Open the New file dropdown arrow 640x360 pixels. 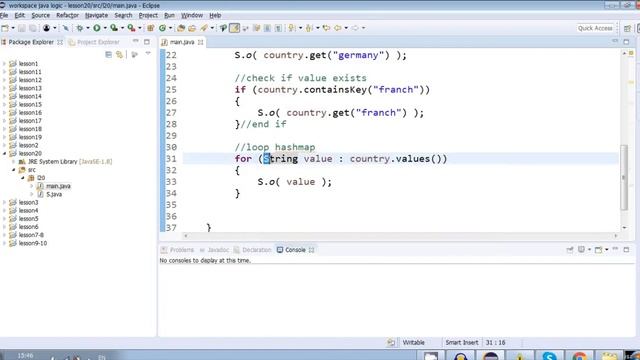point(13,28)
